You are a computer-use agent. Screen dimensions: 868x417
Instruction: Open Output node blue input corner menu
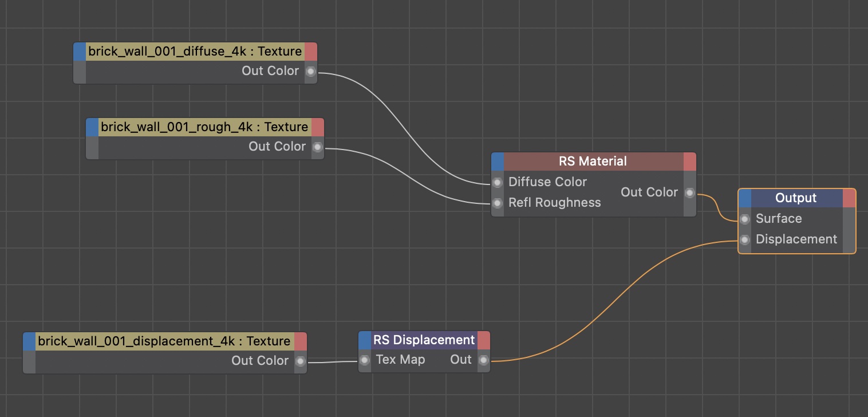click(x=744, y=198)
